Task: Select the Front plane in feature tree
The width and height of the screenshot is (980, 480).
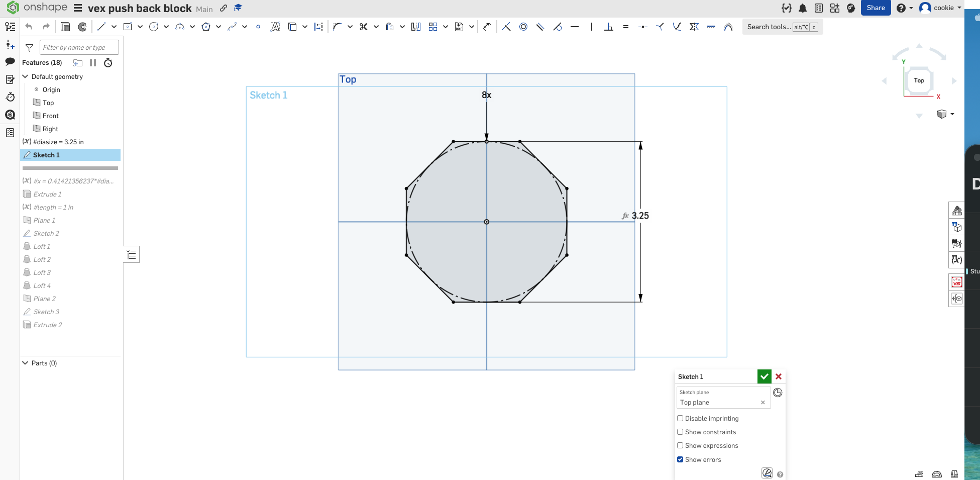Action: pyautogui.click(x=50, y=116)
